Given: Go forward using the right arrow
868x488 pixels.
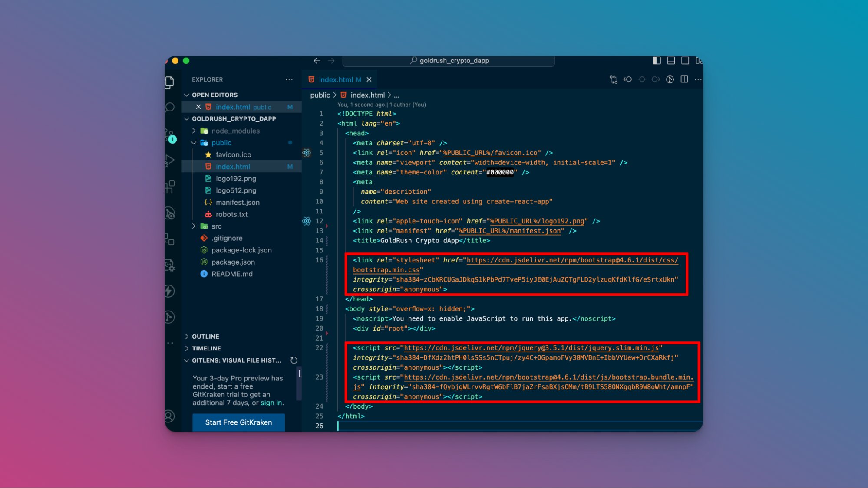Looking at the screenshot, I should pyautogui.click(x=331, y=61).
